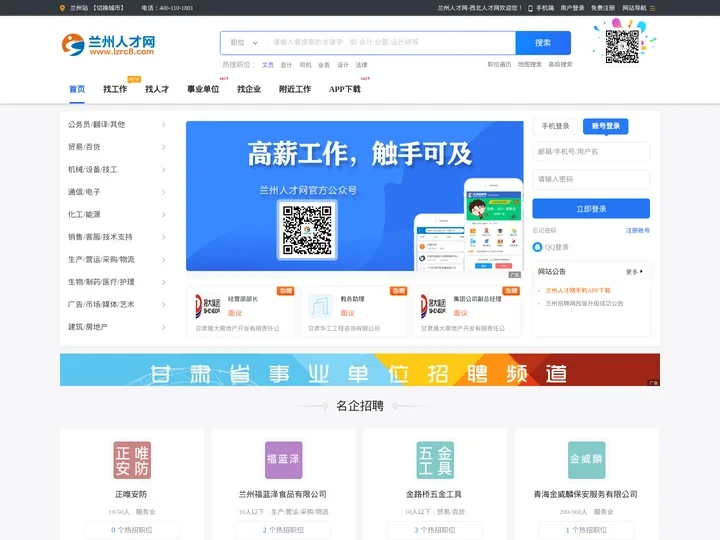Open the 附近工作 nav item

(295, 89)
